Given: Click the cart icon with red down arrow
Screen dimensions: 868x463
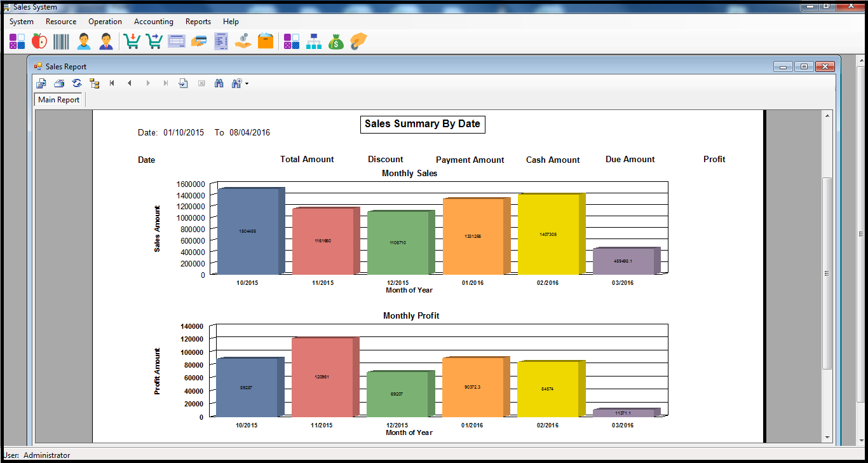Looking at the screenshot, I should pyautogui.click(x=132, y=42).
